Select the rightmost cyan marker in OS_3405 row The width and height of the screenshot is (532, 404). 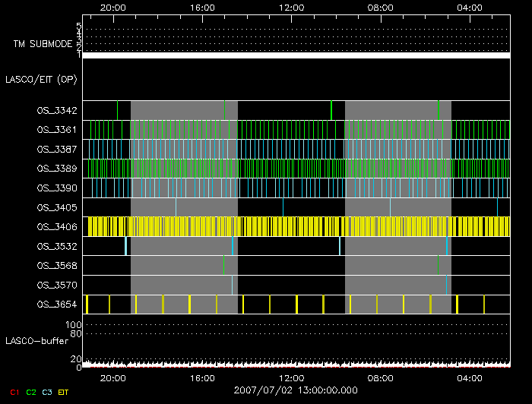497,207
